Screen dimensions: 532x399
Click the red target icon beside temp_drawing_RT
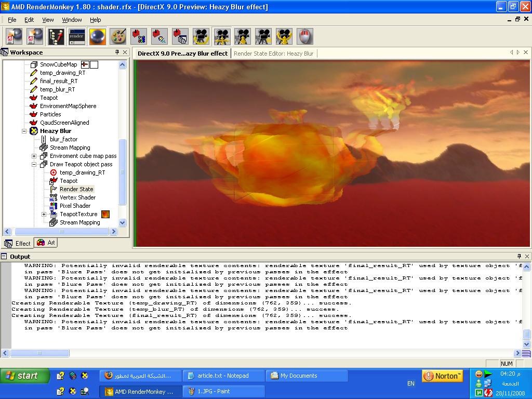coord(54,172)
